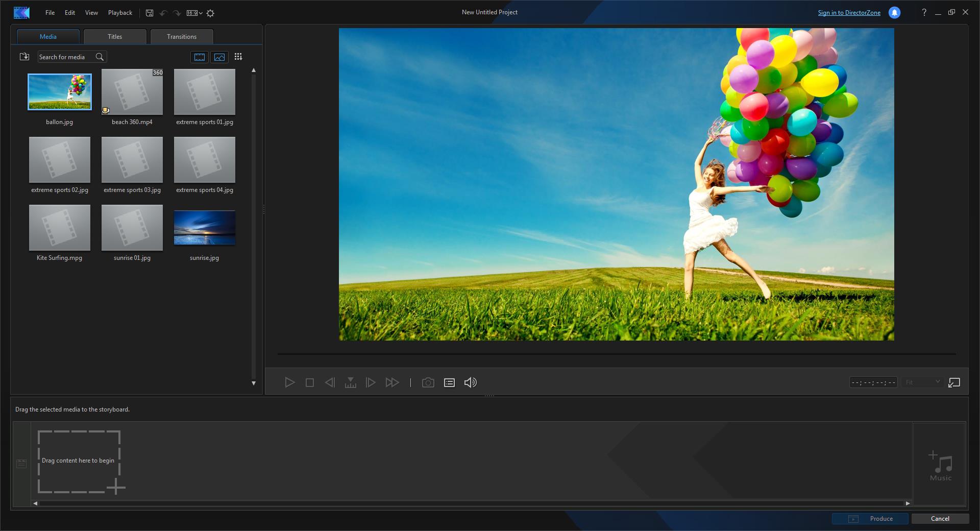Image resolution: width=980 pixels, height=531 pixels.
Task: Click the fast forward button
Action: [x=392, y=382]
